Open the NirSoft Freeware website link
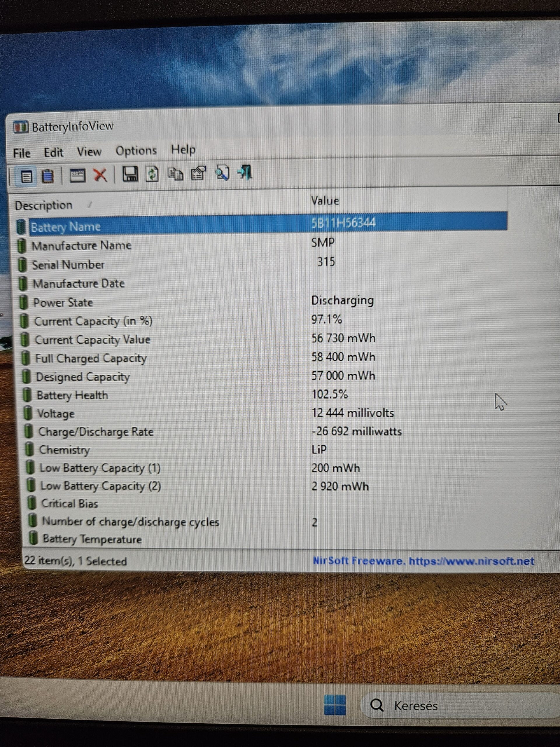 pos(423,561)
